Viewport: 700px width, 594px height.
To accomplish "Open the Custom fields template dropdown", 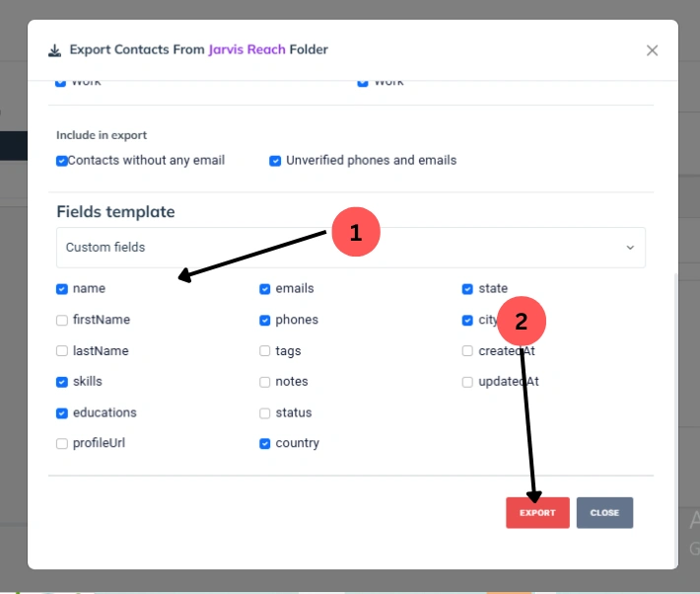I will 350,248.
